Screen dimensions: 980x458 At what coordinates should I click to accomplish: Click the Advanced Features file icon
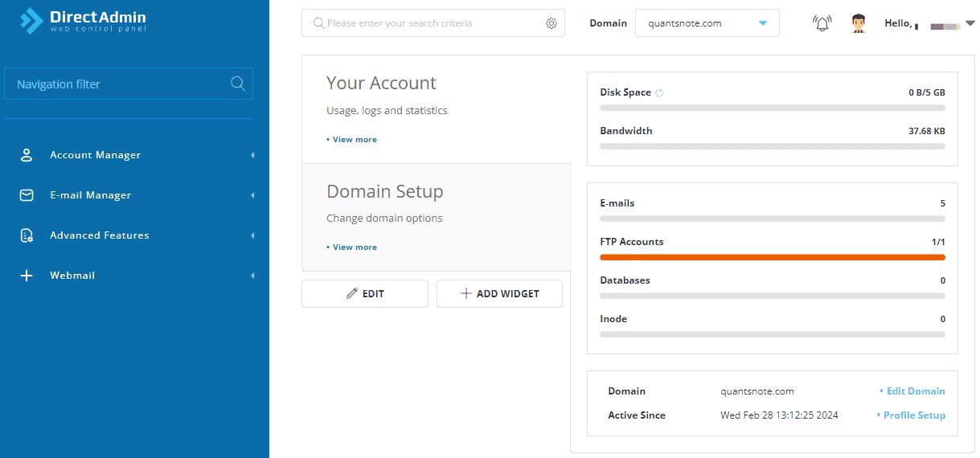[27, 235]
